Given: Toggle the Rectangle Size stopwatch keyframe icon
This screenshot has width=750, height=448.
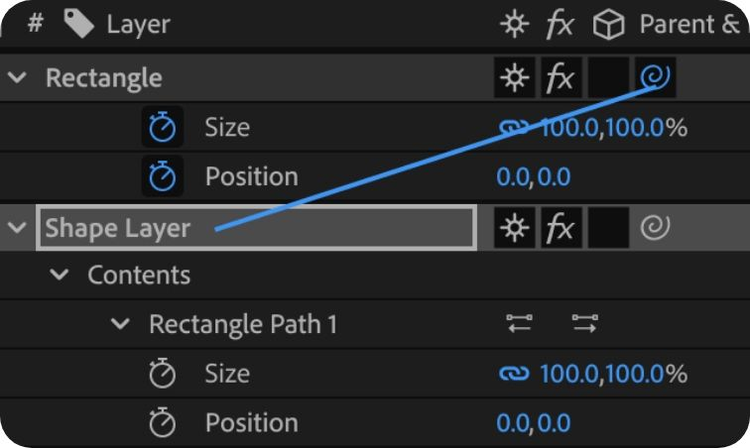Looking at the screenshot, I should (x=162, y=128).
